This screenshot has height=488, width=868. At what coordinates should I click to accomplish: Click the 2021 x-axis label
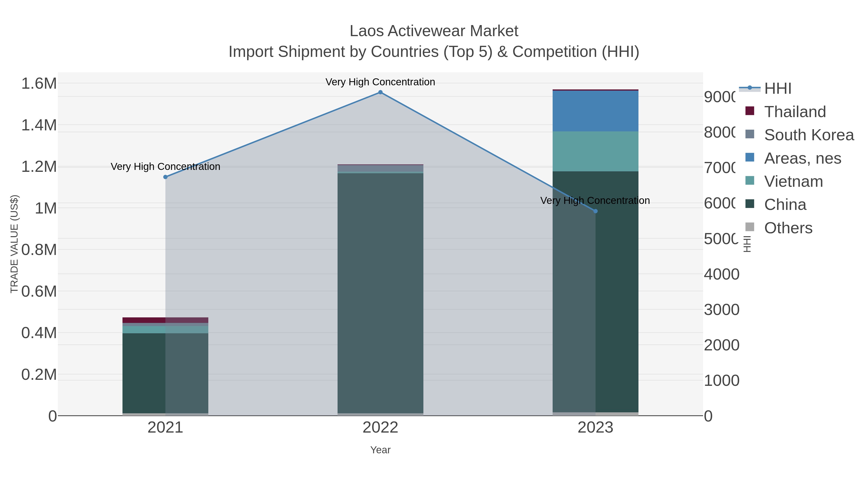point(165,428)
